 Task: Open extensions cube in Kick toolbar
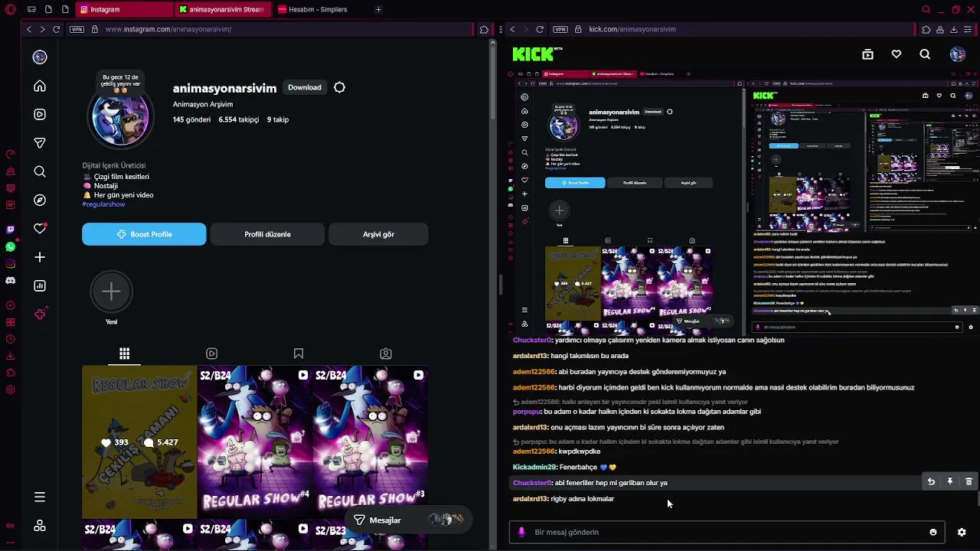pos(926,29)
